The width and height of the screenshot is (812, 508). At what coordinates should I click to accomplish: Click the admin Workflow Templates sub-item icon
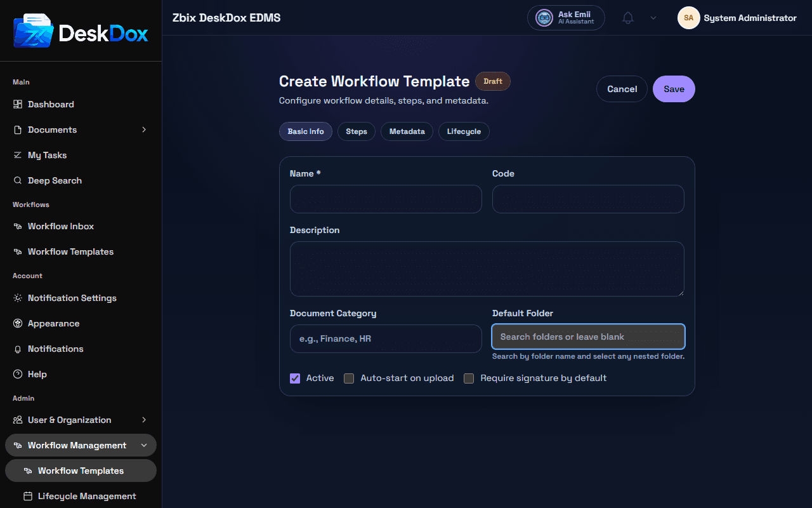coord(28,471)
